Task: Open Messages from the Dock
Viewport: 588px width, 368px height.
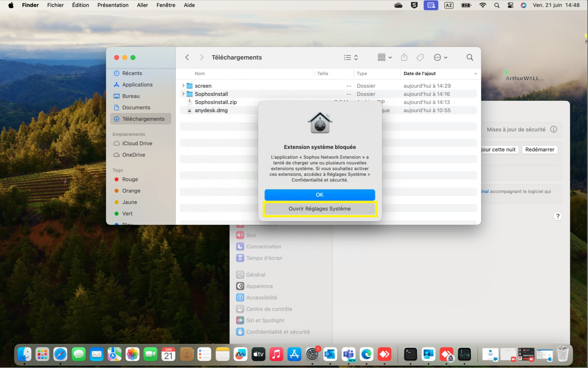Action: (x=78, y=355)
